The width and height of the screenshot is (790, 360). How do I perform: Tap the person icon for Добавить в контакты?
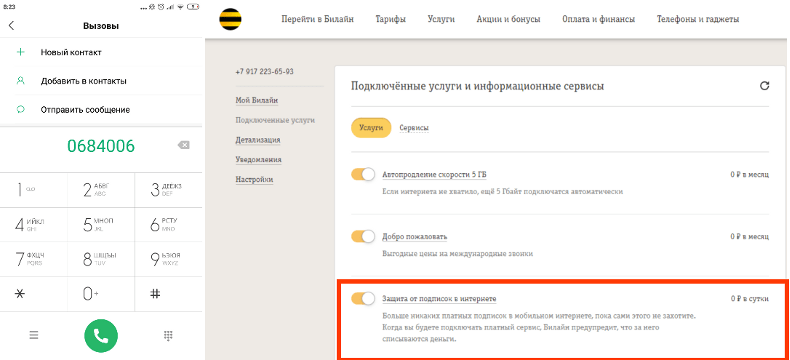(x=21, y=81)
